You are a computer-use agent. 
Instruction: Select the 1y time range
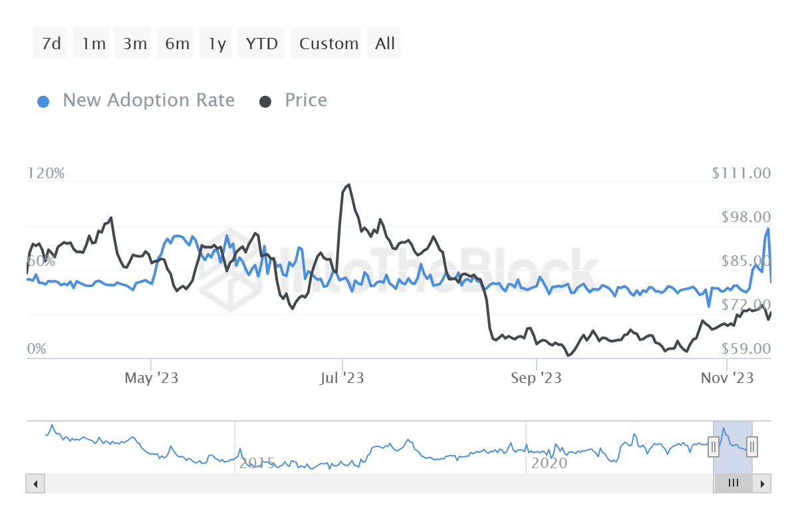(215, 43)
